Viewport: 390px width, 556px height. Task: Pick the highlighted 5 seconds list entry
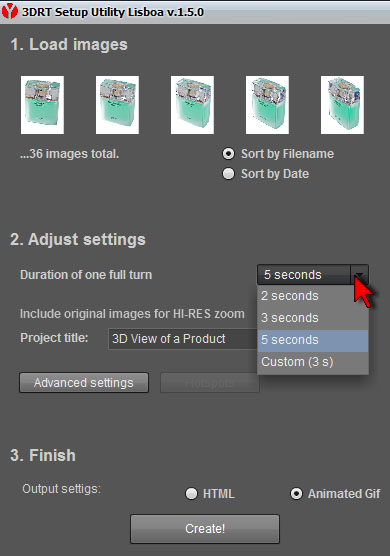[x=313, y=340]
